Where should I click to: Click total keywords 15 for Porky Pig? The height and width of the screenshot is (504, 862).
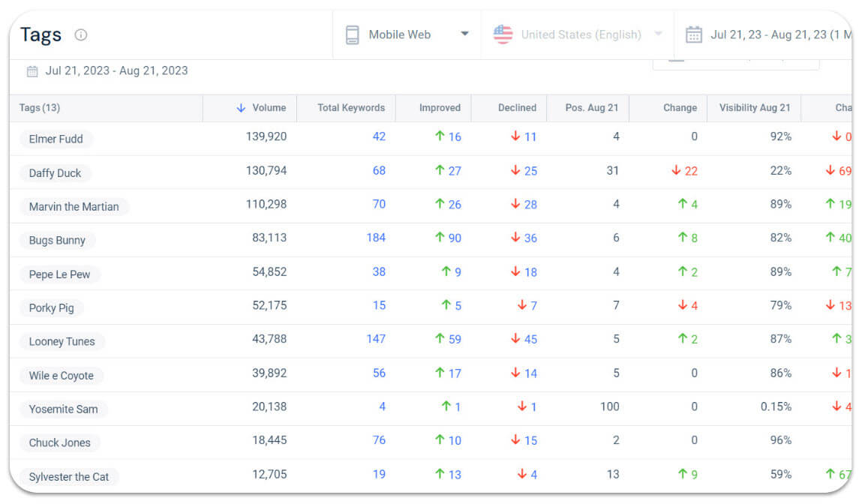point(379,305)
